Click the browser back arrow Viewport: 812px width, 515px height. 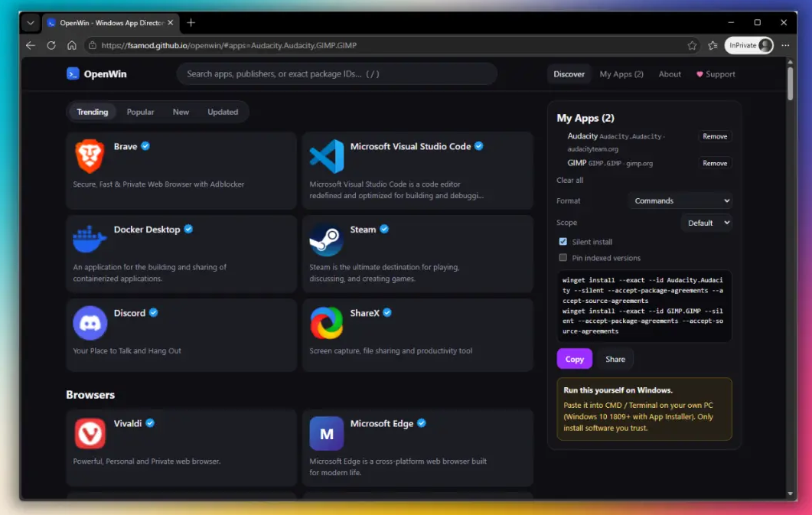(x=31, y=45)
